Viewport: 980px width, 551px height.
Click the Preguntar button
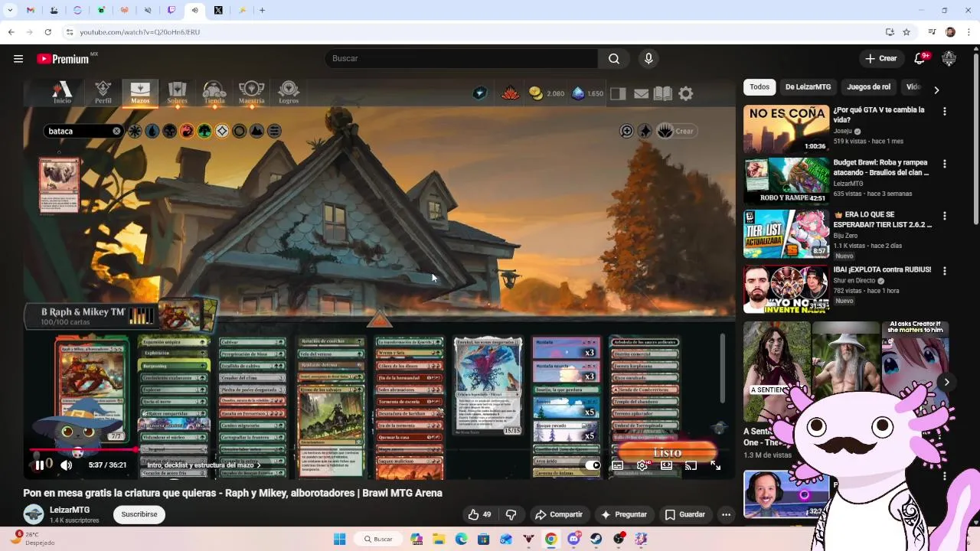click(624, 514)
